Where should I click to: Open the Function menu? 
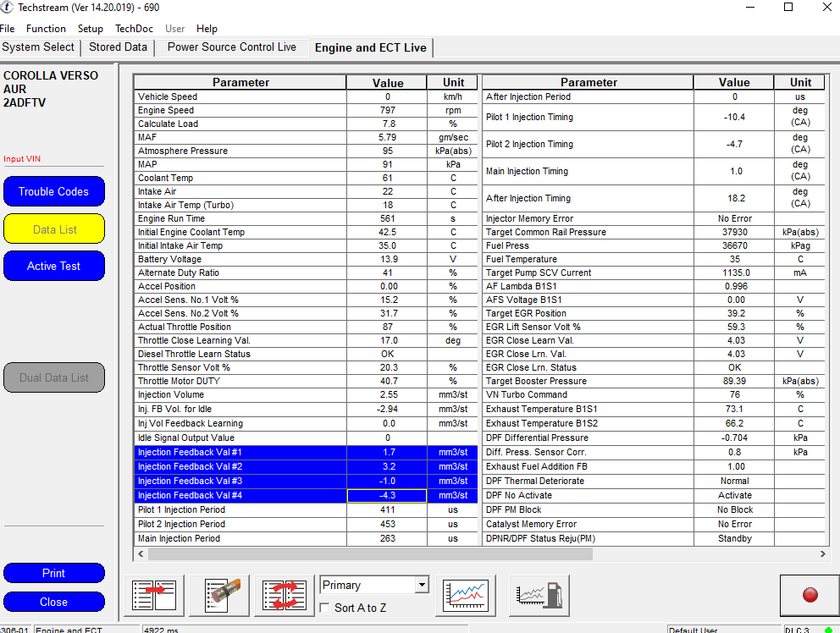click(x=46, y=28)
